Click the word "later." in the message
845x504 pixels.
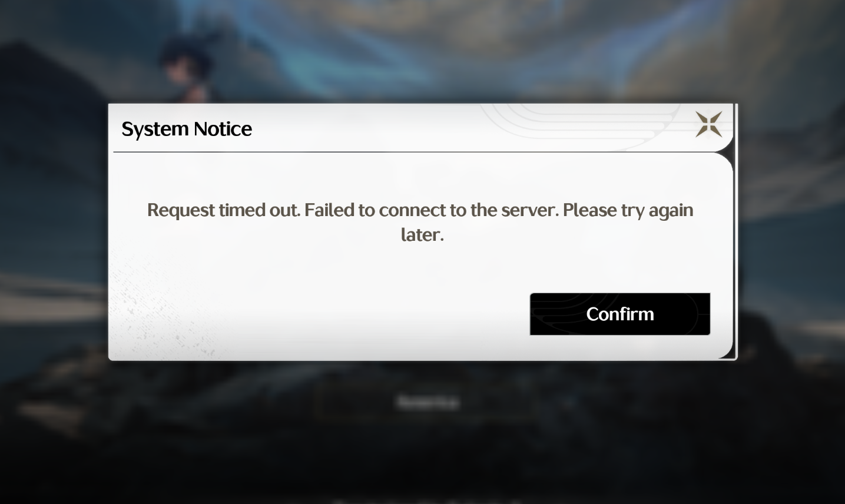(422, 235)
